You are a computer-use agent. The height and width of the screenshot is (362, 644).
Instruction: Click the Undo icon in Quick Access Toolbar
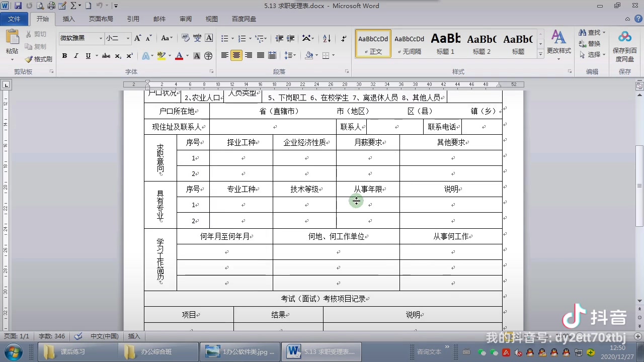100,6
